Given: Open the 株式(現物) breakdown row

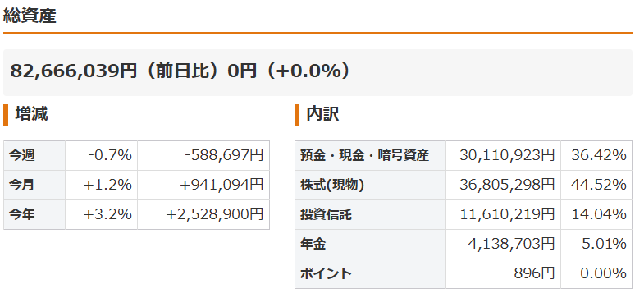Looking at the screenshot, I should [464, 186].
